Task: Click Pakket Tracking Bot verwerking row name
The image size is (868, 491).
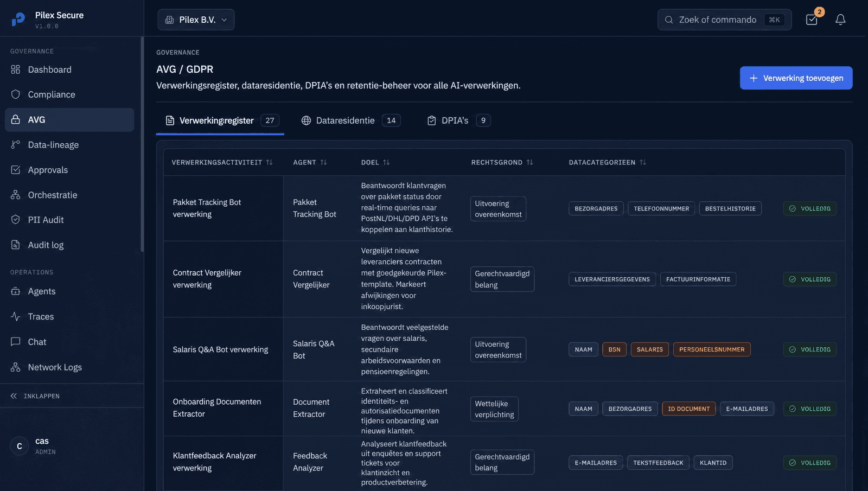Action: pos(207,208)
